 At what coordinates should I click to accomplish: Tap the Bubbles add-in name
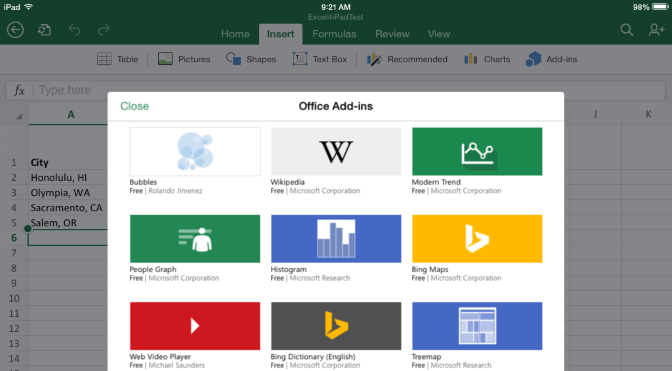pos(143,182)
